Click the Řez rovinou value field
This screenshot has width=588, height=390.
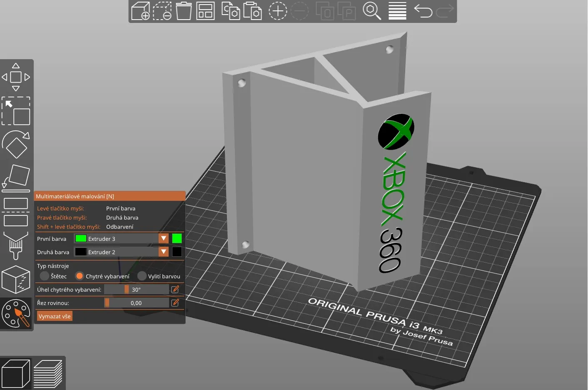(x=136, y=303)
